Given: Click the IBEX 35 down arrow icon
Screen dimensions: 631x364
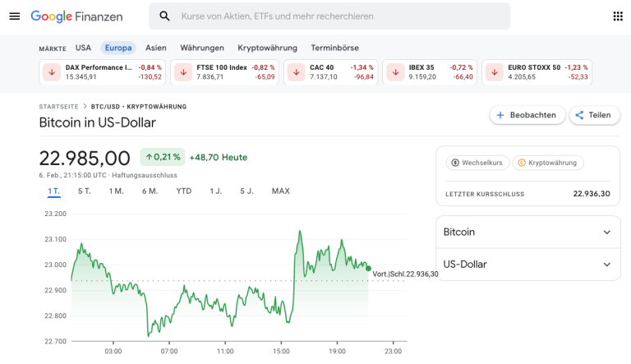Looking at the screenshot, I should pos(395,72).
